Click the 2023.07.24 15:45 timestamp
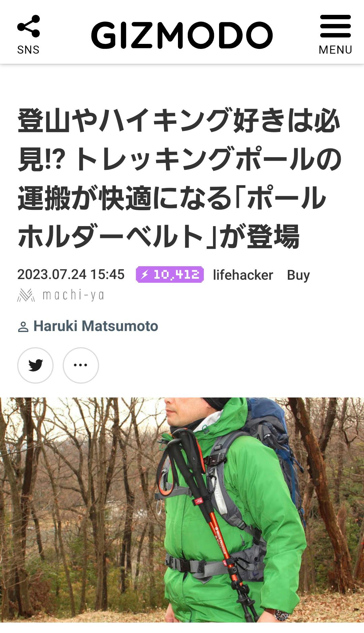 click(x=71, y=275)
